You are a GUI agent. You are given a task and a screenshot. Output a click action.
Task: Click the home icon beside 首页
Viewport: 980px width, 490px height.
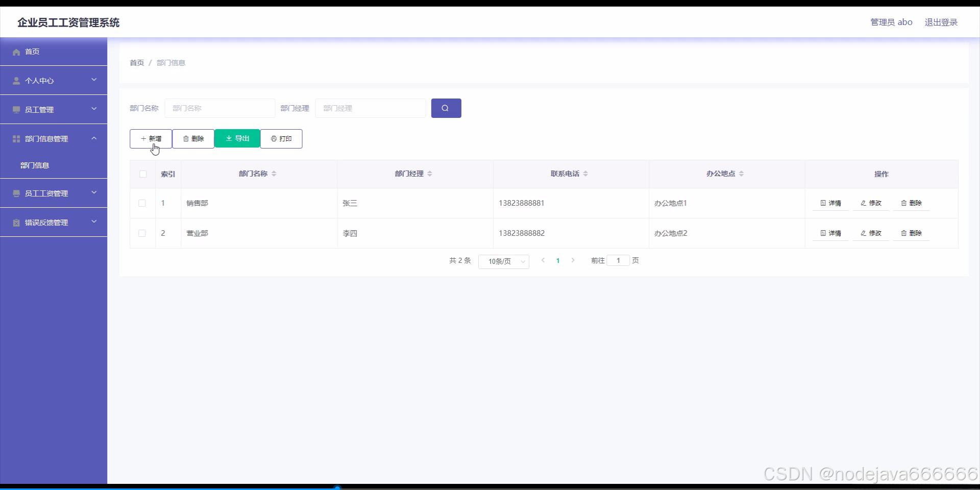[x=16, y=52]
